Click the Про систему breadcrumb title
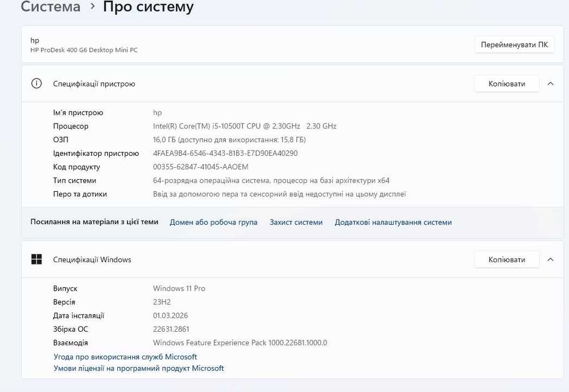Image resolution: width=569 pixels, height=392 pixels. (x=148, y=6)
